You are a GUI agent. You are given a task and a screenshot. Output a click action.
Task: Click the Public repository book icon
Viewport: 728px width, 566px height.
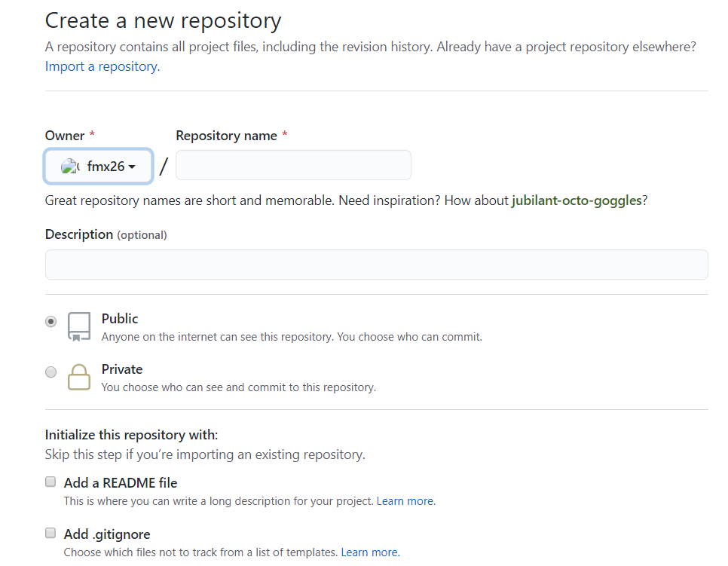click(79, 327)
